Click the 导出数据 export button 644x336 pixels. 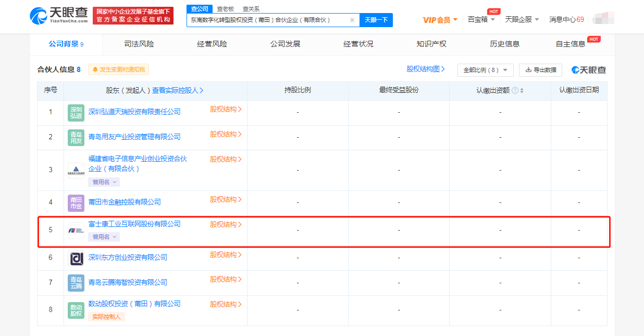coord(540,70)
